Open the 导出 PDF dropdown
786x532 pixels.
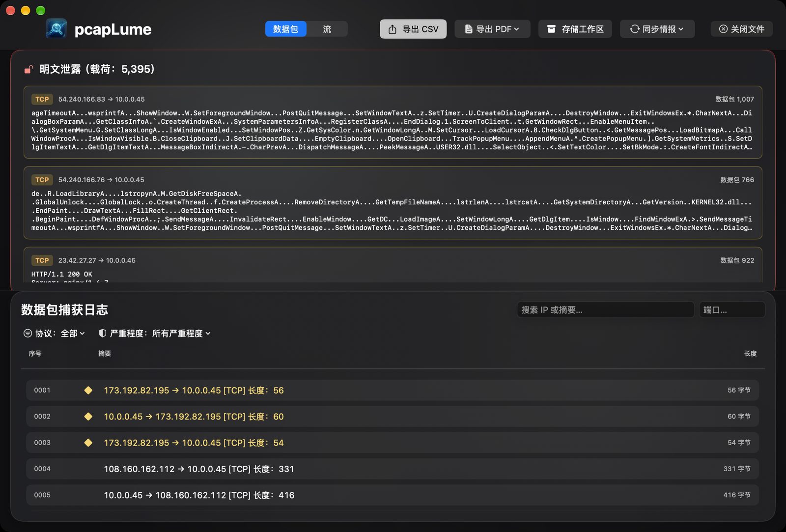pyautogui.click(x=492, y=29)
